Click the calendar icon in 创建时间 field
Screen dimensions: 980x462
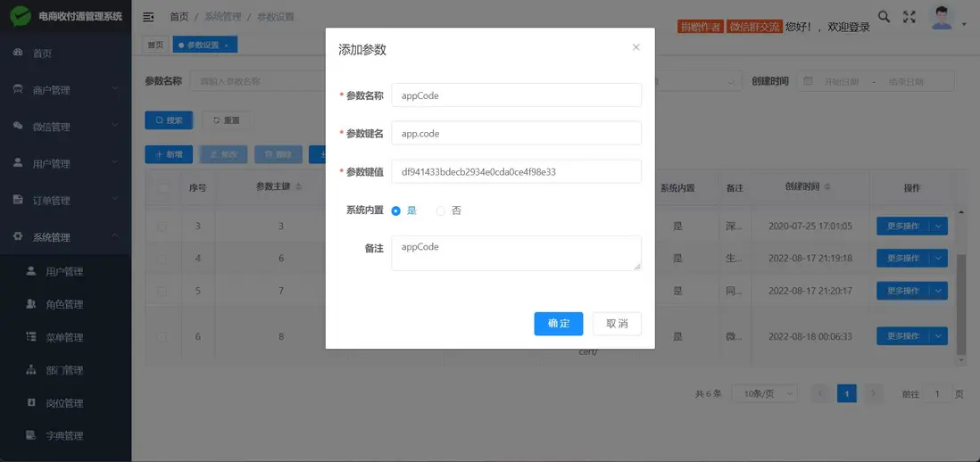point(808,81)
